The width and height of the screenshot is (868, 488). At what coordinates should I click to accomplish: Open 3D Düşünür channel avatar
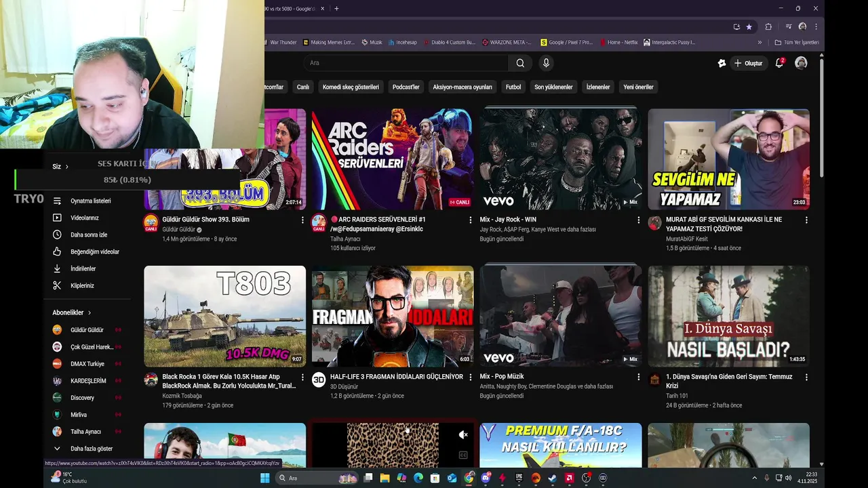(x=319, y=380)
